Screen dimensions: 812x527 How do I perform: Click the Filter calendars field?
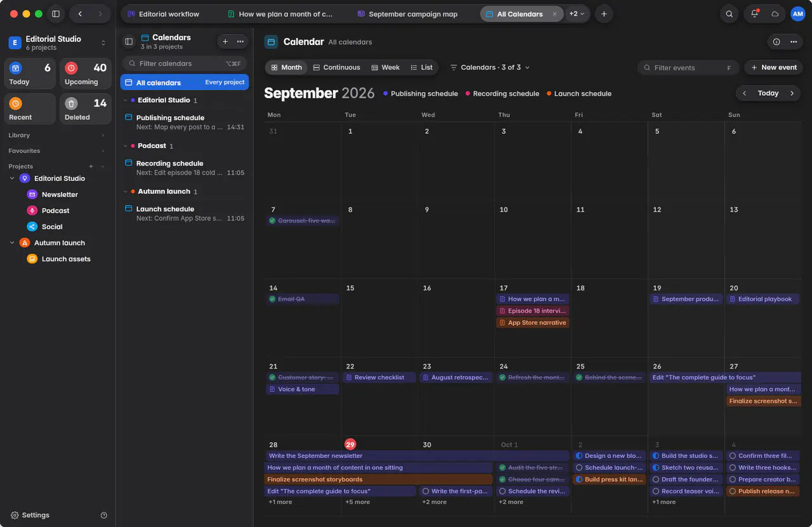pyautogui.click(x=185, y=63)
